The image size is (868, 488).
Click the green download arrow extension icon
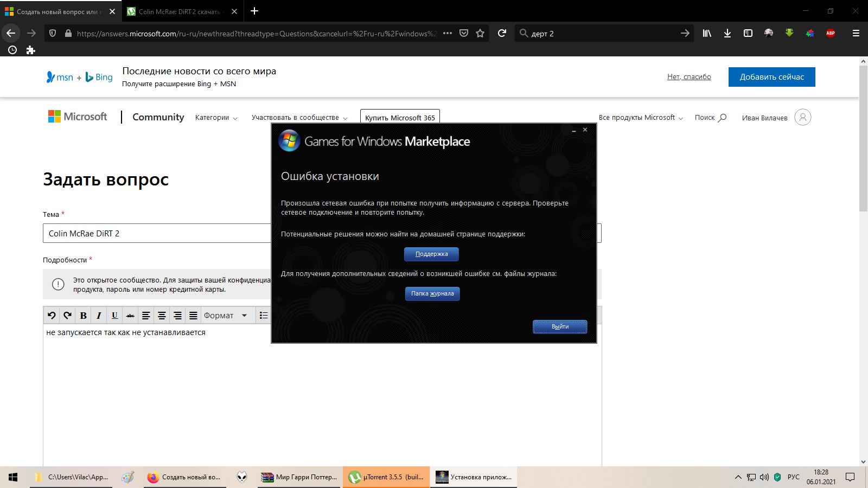click(x=789, y=33)
